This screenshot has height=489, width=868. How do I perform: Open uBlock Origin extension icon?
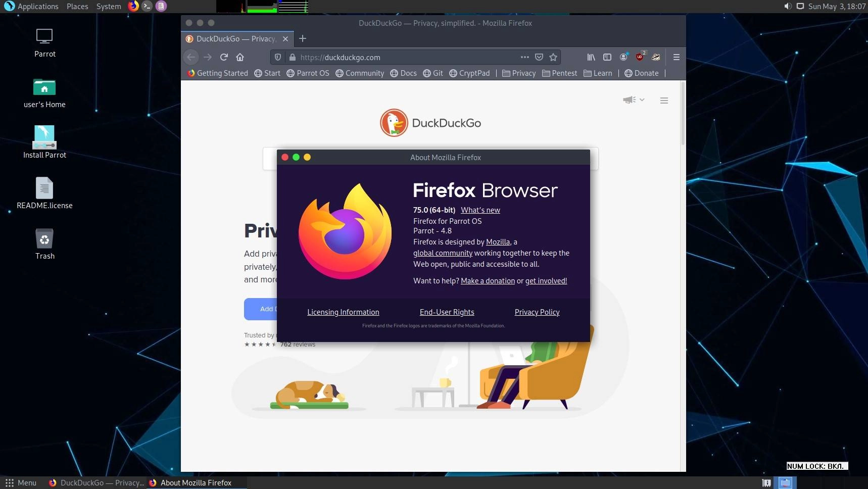pos(640,57)
